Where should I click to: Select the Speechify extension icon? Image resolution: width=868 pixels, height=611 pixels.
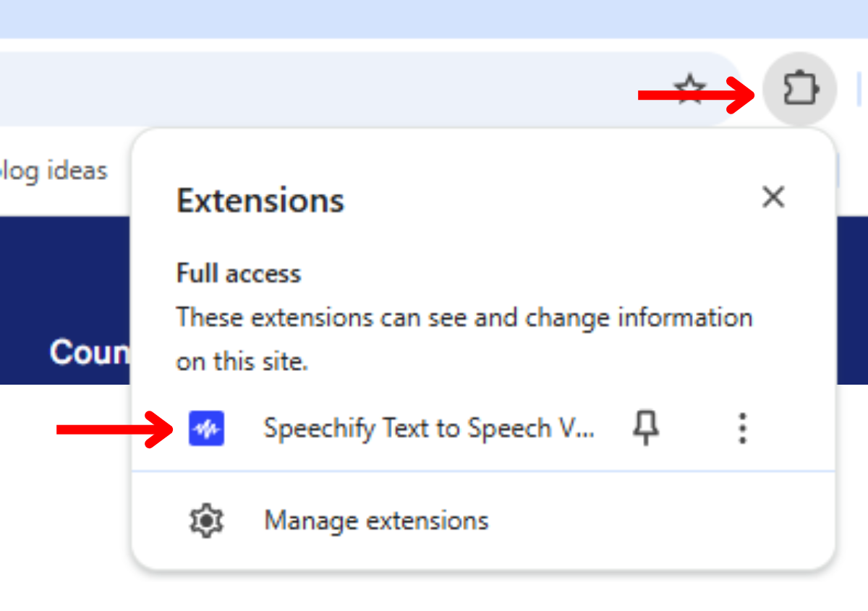(x=205, y=428)
